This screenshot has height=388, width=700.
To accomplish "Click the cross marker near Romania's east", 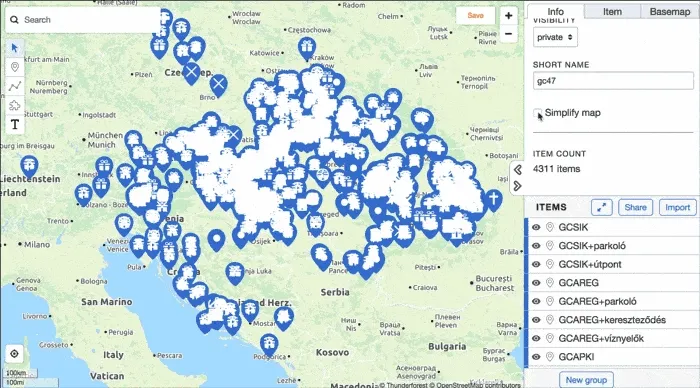I will pos(493,199).
